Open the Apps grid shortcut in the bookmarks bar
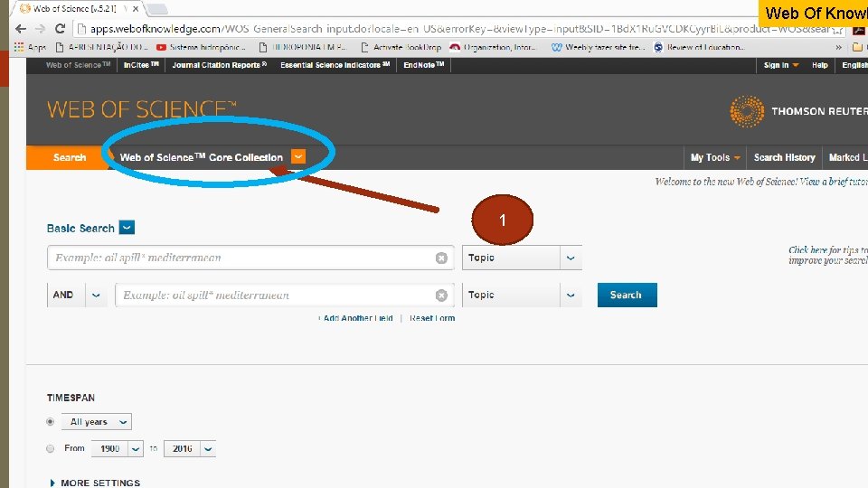The image size is (868, 488). click(31, 48)
